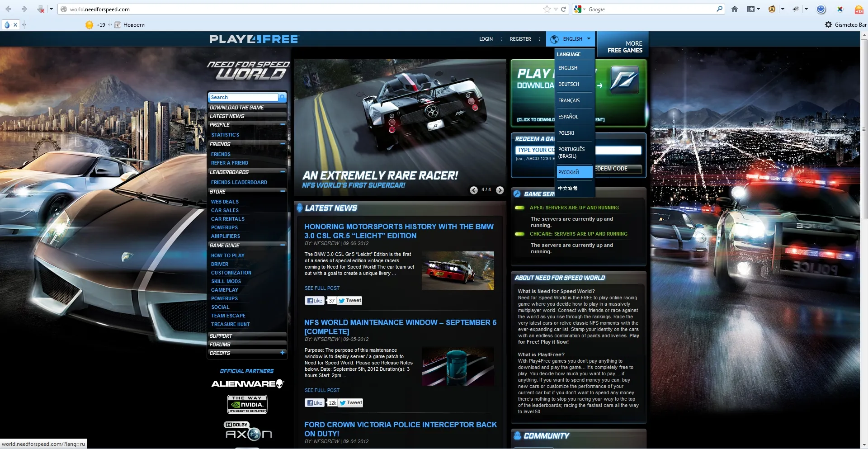Open the Need for Speed World logo
This screenshot has height=449, width=868.
point(248,71)
